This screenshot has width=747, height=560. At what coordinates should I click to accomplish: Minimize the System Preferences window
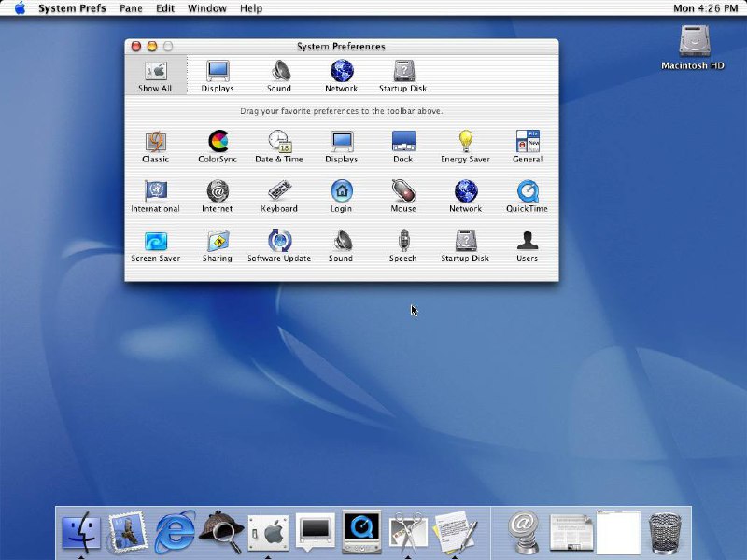[x=152, y=46]
